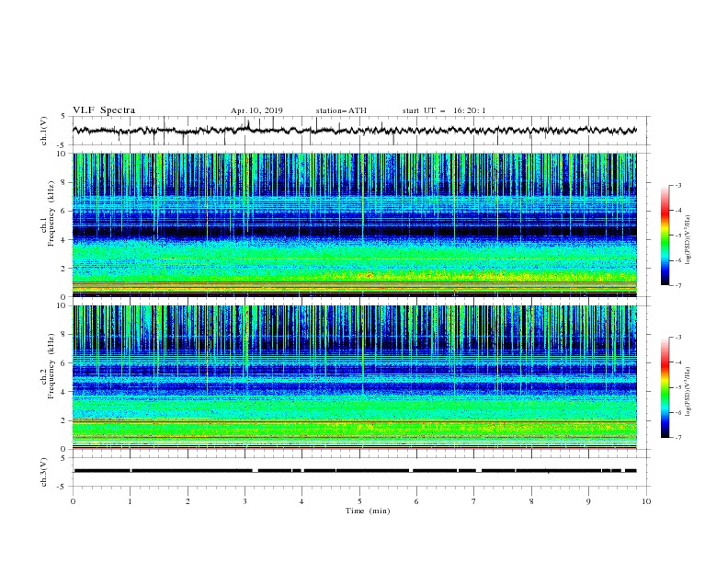This screenshot has width=728, height=563.
Task: Click the time axis tick label '3'
Action: [245, 501]
